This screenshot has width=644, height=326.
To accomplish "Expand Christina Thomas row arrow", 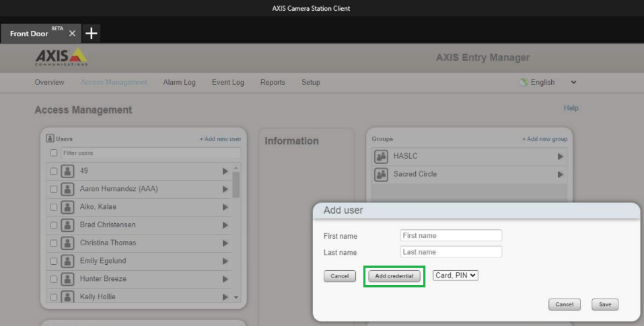I will tap(225, 243).
